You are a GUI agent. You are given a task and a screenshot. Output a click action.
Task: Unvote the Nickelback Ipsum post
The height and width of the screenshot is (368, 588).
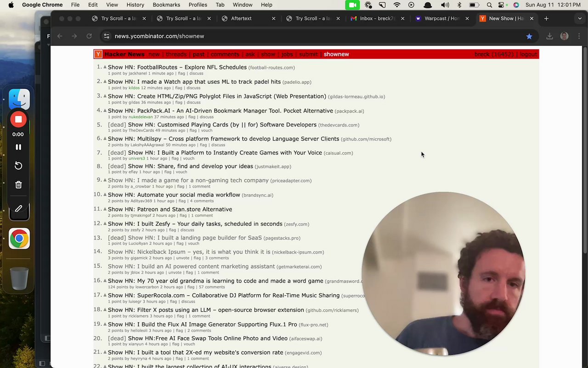(182, 258)
